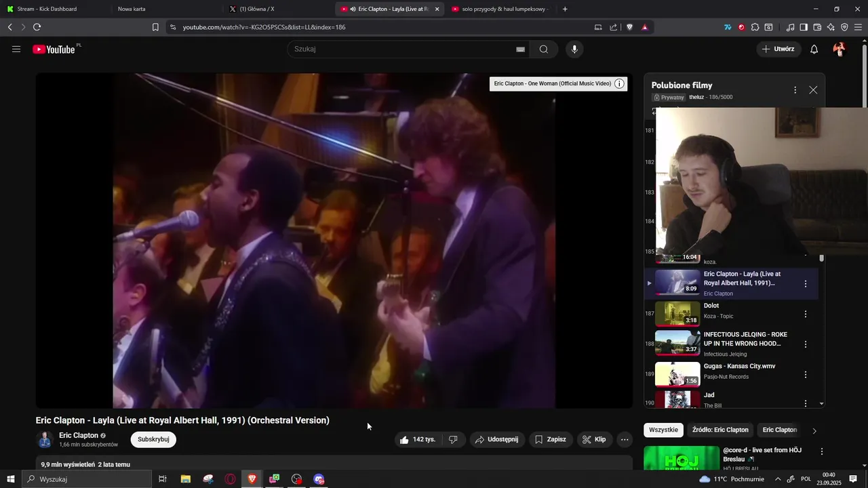Go back in browser history
The width and height of the screenshot is (868, 488).
(9, 27)
